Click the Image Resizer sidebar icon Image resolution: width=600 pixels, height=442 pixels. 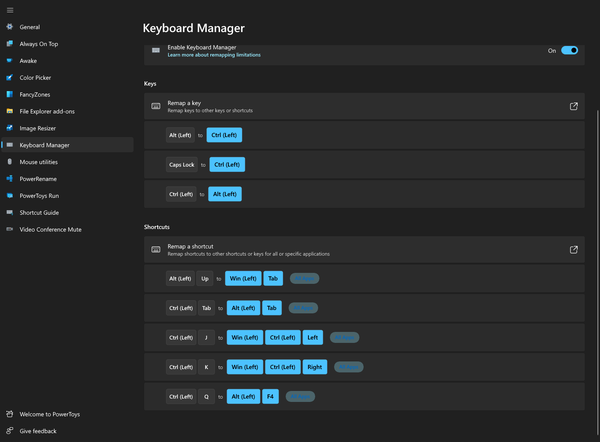click(9, 128)
